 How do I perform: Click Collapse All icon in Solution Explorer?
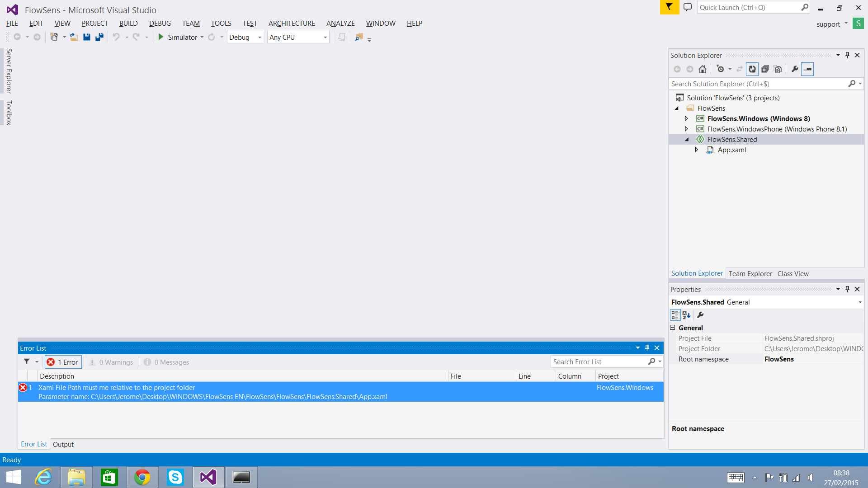coord(765,69)
